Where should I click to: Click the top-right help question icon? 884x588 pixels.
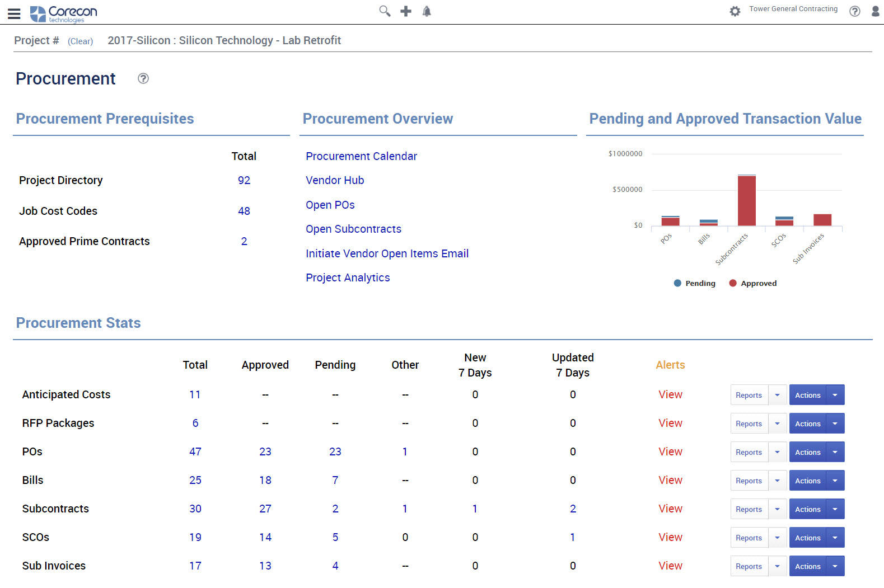point(854,11)
